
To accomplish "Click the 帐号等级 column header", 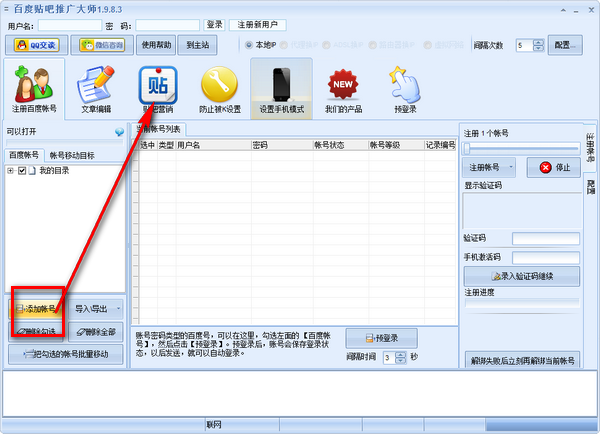I will (396, 145).
